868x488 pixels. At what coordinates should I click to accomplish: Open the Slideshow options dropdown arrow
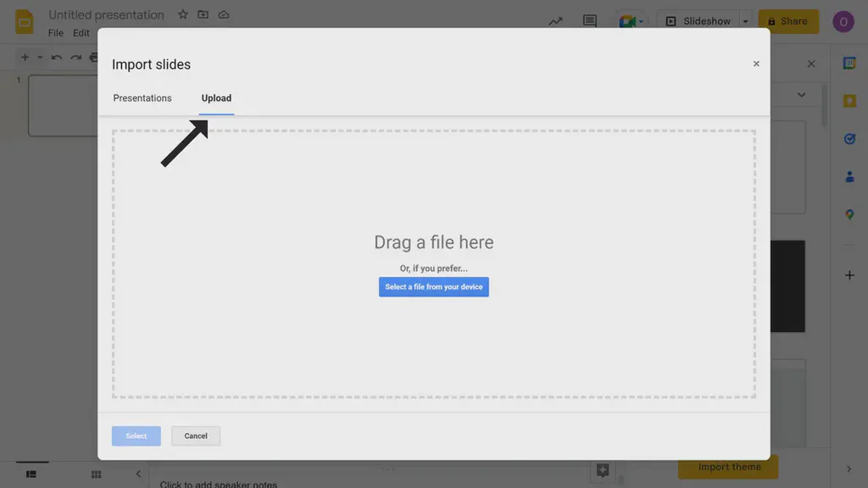pyautogui.click(x=744, y=20)
